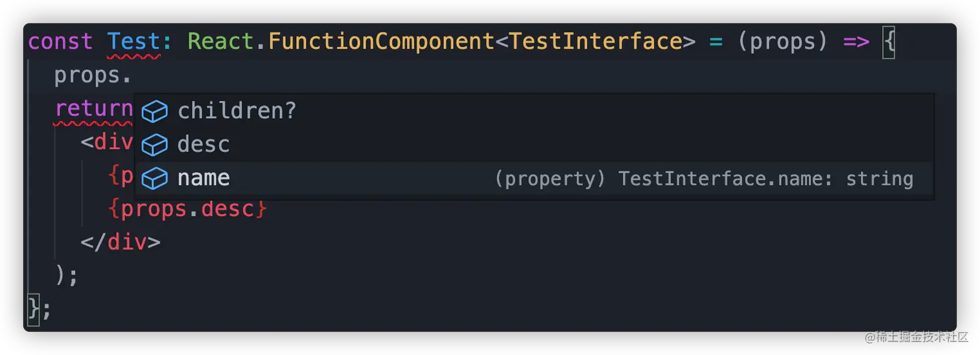Click the (props) parameter in arrow function

[x=783, y=42]
